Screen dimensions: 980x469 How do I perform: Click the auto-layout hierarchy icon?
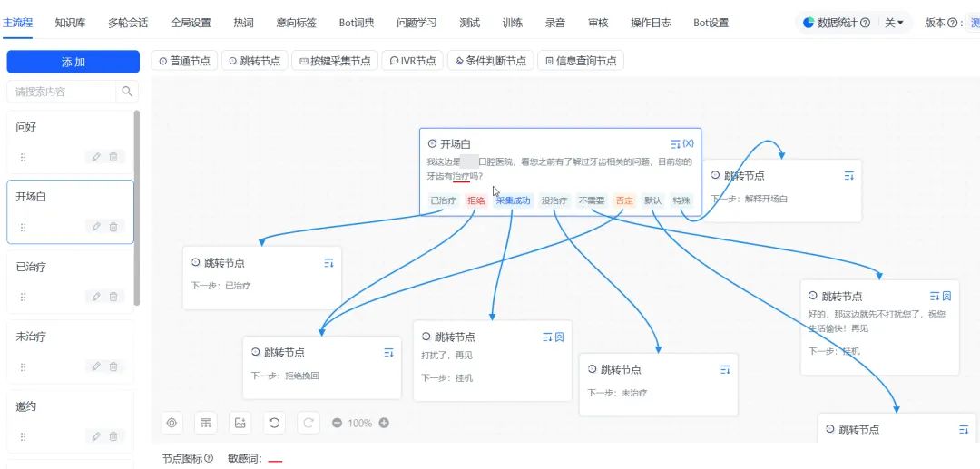point(206,423)
